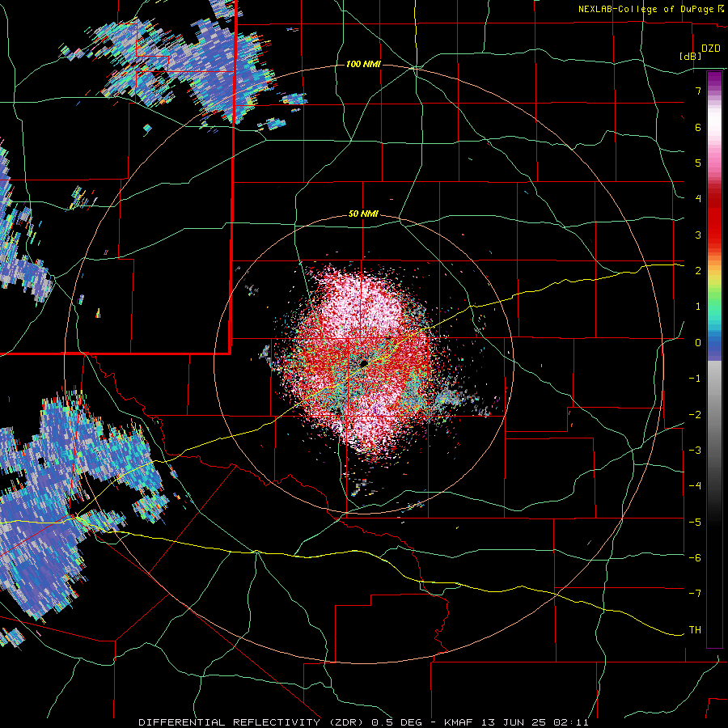Select the 1 dB scale value
This screenshot has width=728, height=728.
click(698, 307)
